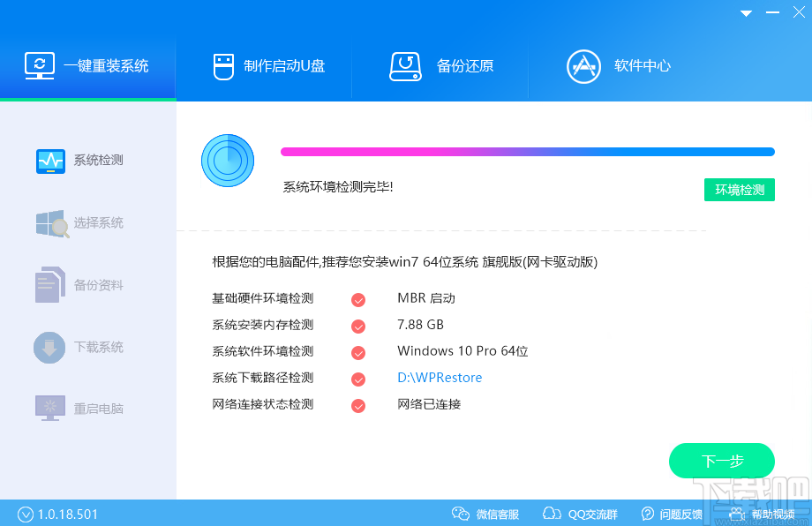The image size is (812, 526).
Task: Click the gradient detection progress bar
Action: [x=527, y=150]
